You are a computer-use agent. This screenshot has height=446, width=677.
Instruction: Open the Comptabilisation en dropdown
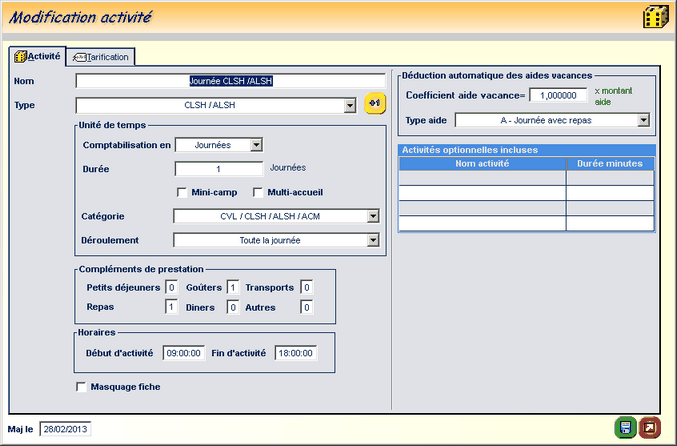[x=256, y=145]
